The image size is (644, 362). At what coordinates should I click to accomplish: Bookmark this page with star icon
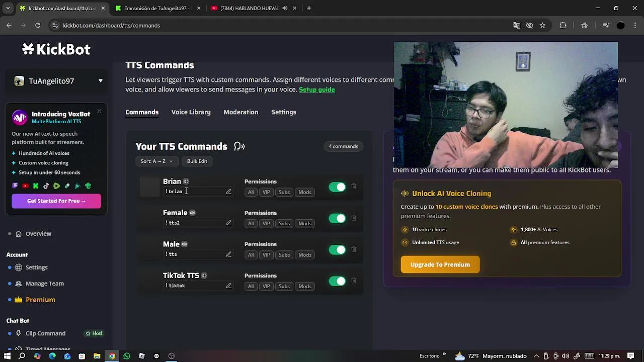(x=542, y=25)
